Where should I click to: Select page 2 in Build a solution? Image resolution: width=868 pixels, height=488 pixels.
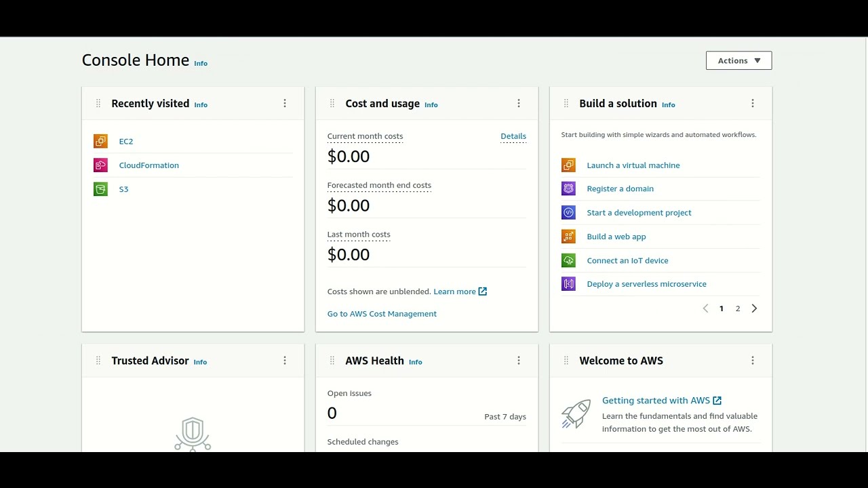click(x=738, y=308)
